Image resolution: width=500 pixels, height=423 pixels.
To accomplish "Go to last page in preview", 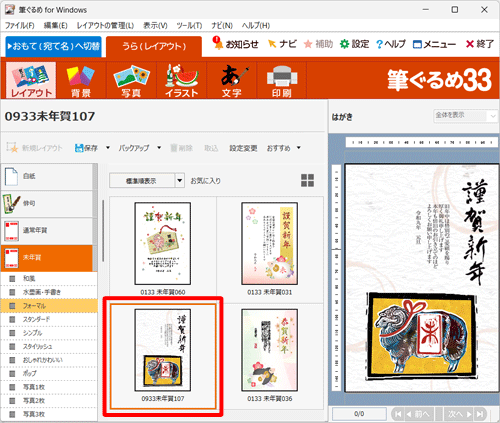I will click(x=480, y=414).
